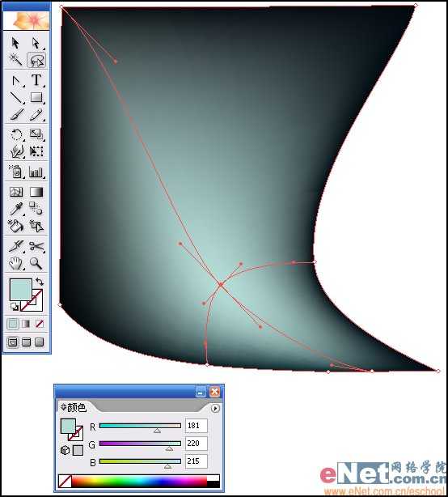448x497 pixels.
Task: Select the Blend tool
Action: 36,209
